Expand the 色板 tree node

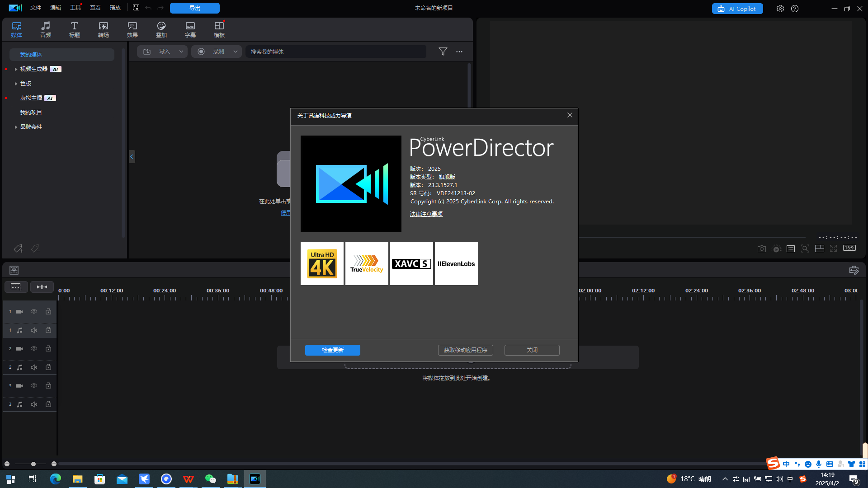(x=16, y=84)
